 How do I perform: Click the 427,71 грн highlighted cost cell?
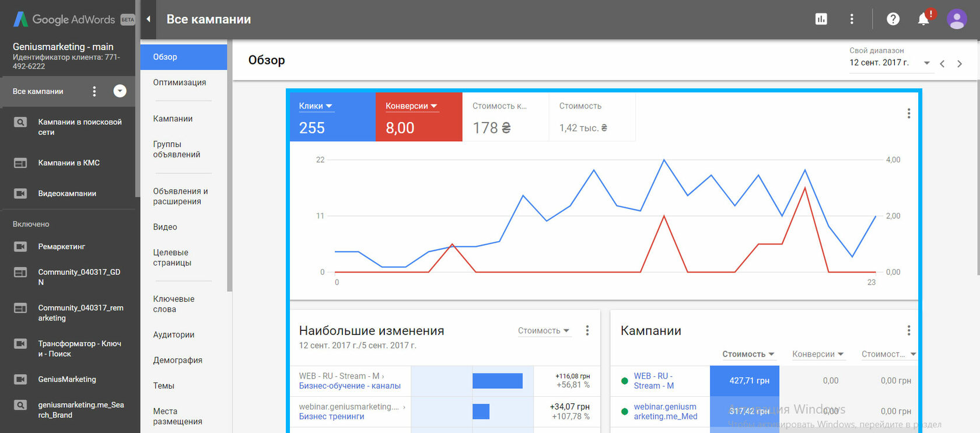point(744,380)
